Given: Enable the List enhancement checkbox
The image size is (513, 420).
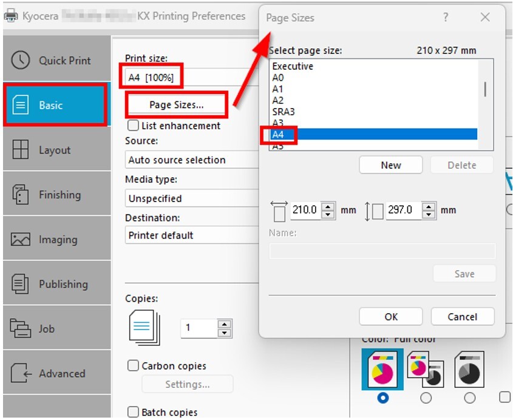Looking at the screenshot, I should [133, 125].
